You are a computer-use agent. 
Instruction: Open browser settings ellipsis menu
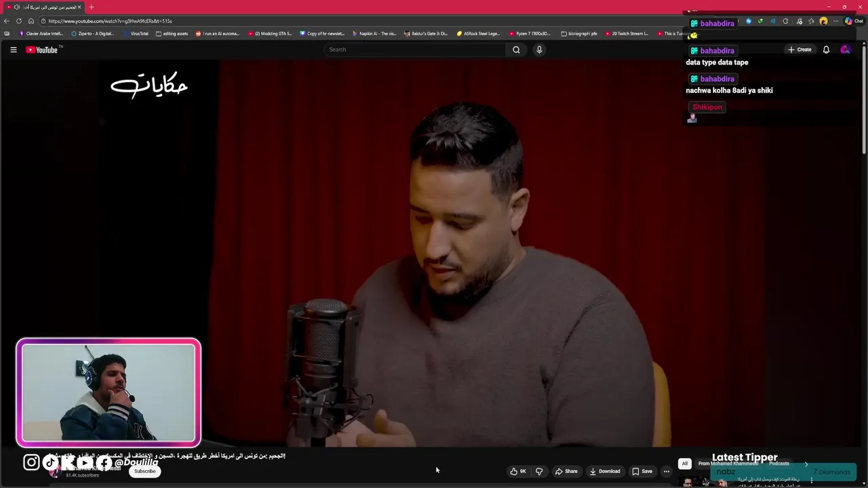point(836,21)
